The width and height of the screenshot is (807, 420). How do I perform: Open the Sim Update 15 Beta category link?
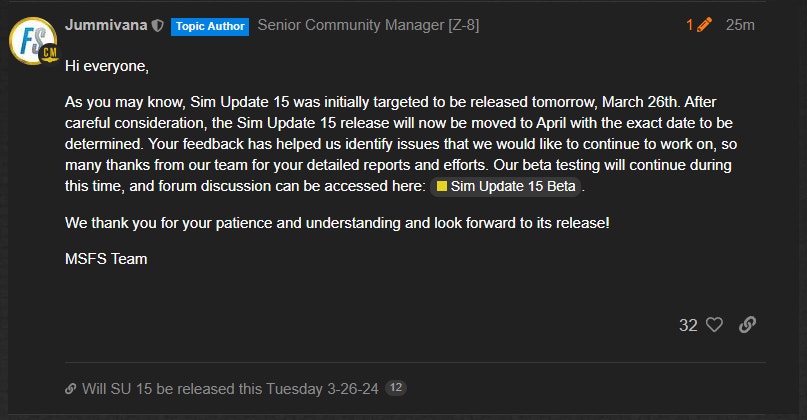[x=513, y=186]
